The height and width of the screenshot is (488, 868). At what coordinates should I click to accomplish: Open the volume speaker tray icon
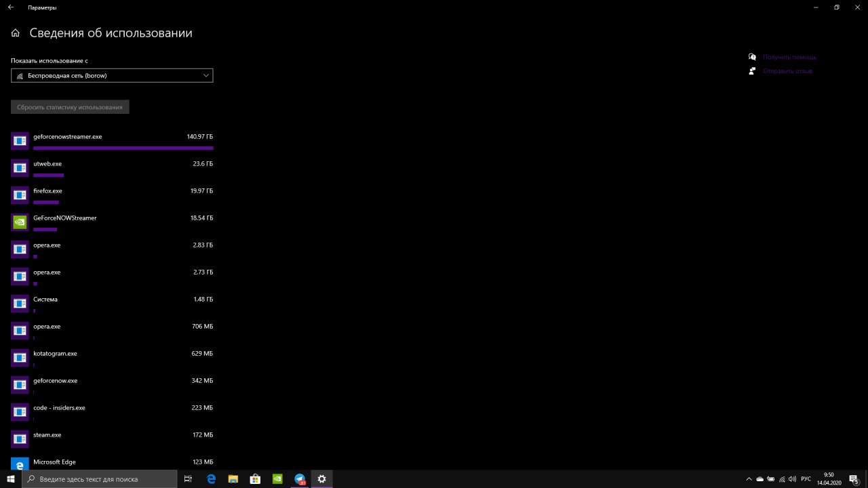(793, 479)
